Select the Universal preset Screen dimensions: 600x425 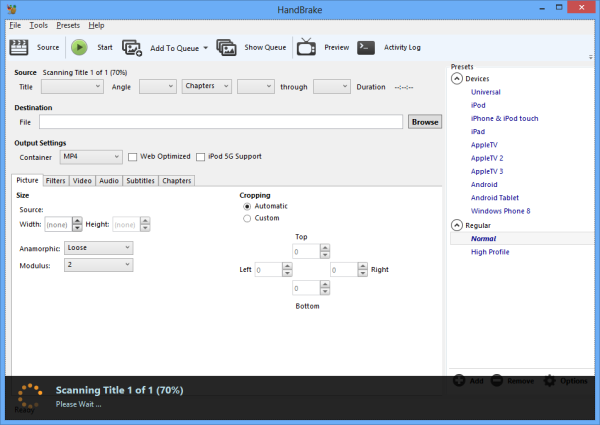[x=486, y=92]
